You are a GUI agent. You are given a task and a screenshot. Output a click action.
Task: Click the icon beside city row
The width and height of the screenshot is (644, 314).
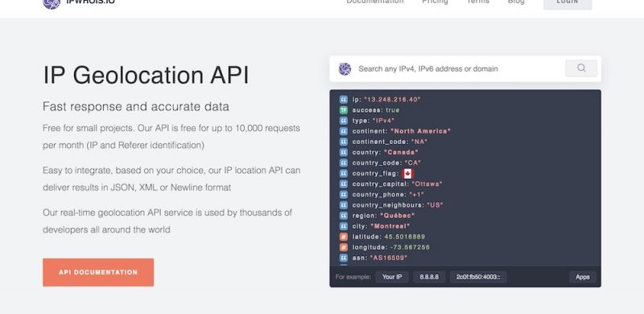point(344,226)
